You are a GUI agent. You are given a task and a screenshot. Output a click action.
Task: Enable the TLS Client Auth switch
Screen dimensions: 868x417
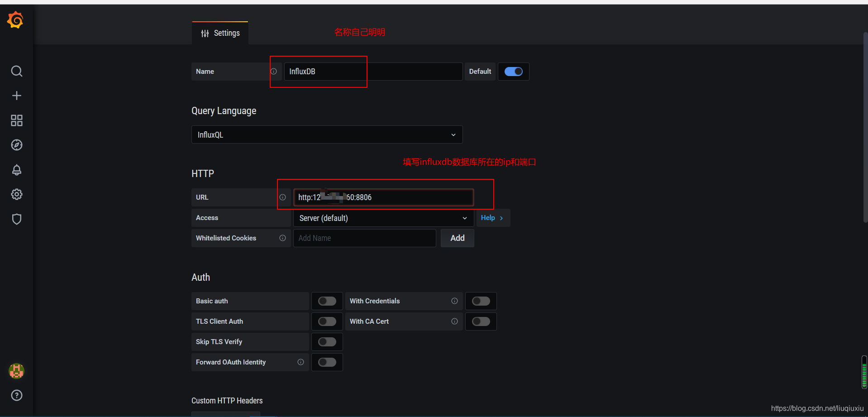coord(327,321)
